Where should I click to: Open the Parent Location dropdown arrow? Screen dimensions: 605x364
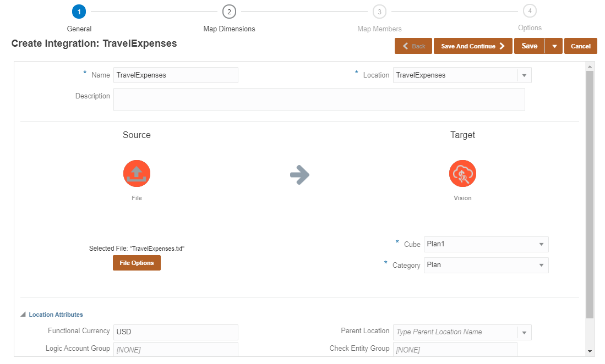(x=524, y=332)
